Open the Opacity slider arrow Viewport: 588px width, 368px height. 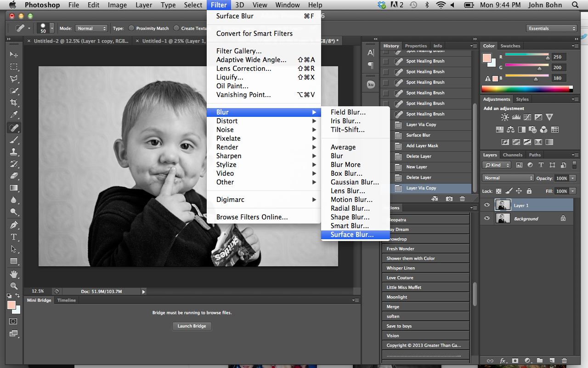tap(573, 178)
